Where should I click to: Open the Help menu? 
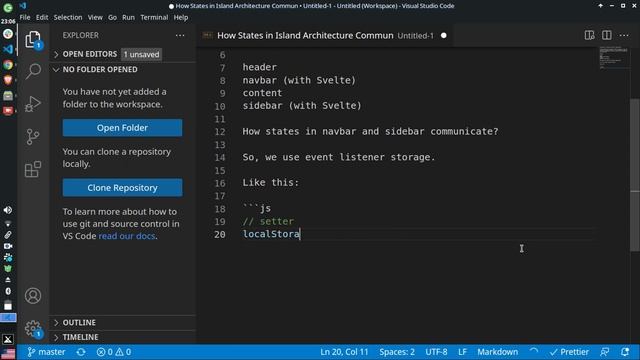180,18
